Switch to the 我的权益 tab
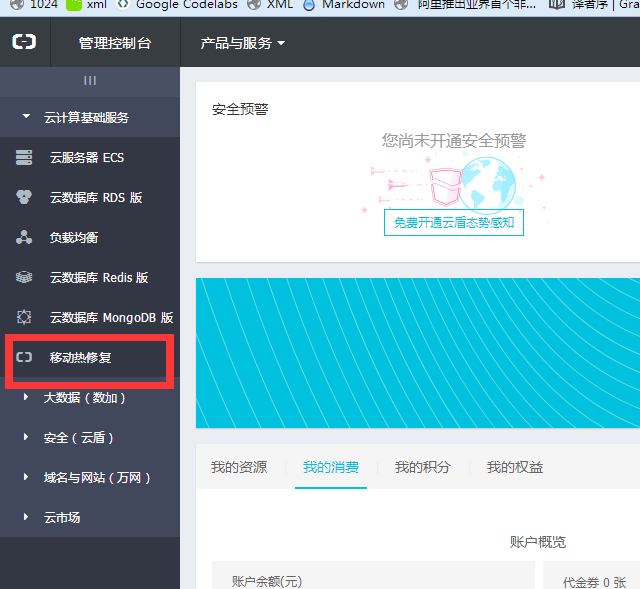The height and width of the screenshot is (589, 640). pyautogui.click(x=514, y=467)
